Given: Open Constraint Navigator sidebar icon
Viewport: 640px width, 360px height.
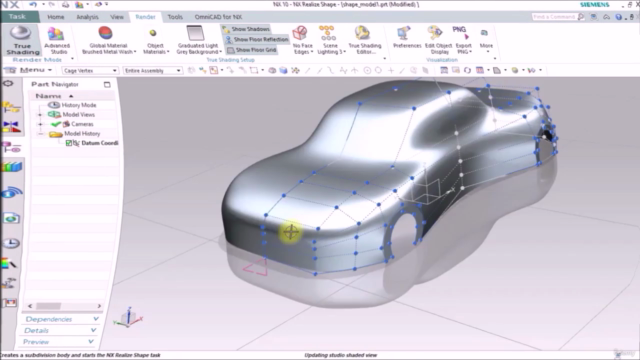Looking at the screenshot, I should point(11,127).
